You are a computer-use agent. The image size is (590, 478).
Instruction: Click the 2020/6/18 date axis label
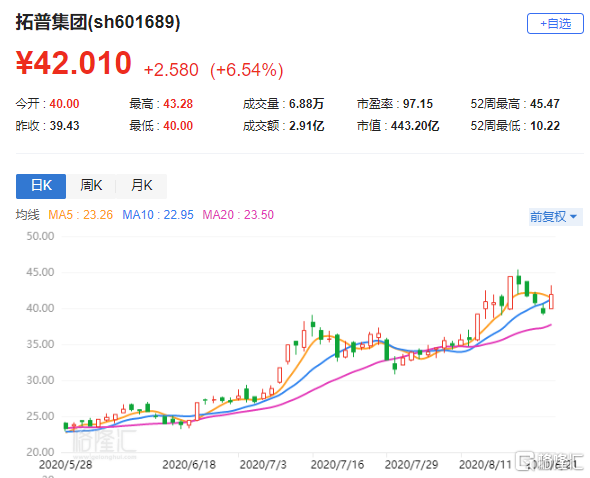pos(189,465)
